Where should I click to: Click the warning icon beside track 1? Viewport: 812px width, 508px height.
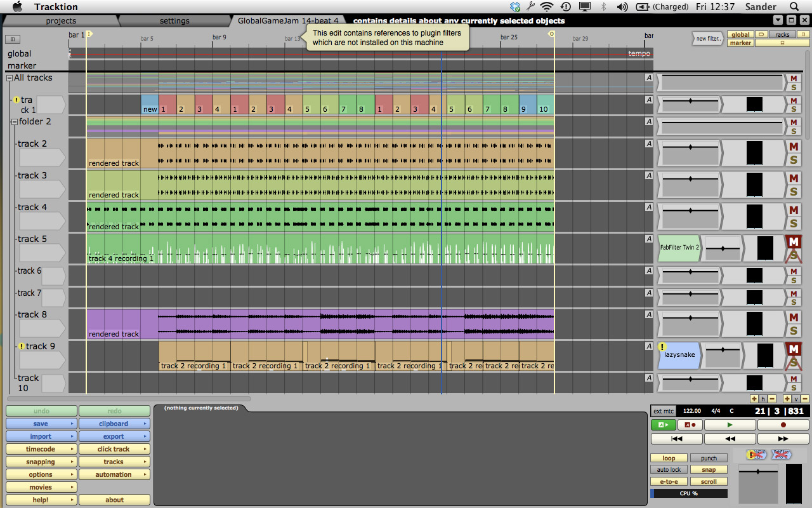pos(16,100)
